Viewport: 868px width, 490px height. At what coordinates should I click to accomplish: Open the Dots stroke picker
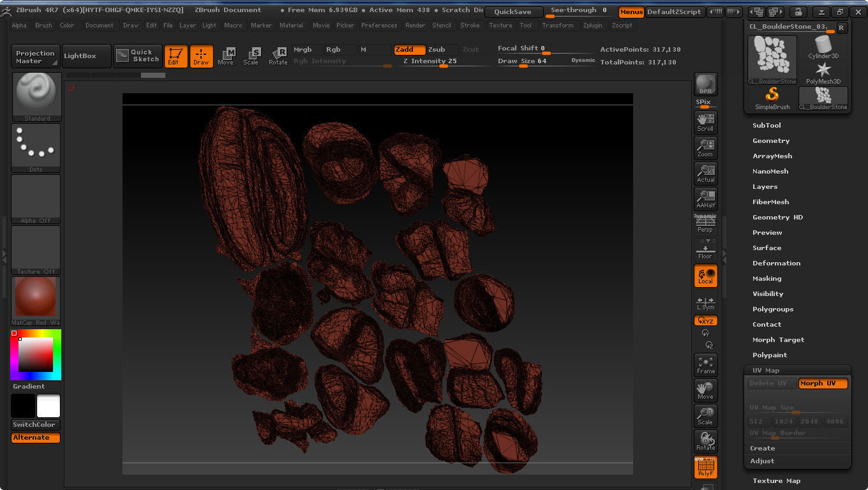[x=36, y=148]
